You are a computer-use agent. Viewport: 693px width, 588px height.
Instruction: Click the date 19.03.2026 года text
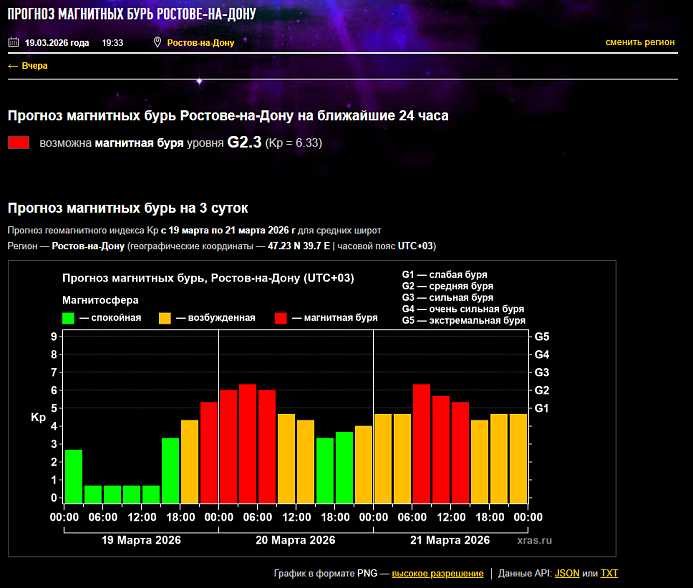point(57,43)
